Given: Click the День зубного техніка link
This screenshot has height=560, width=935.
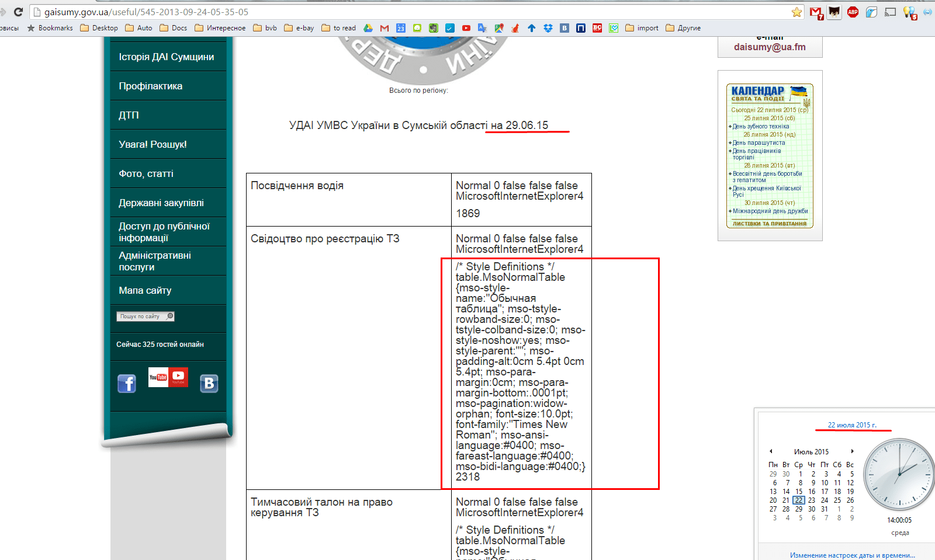Looking at the screenshot, I should 761,126.
